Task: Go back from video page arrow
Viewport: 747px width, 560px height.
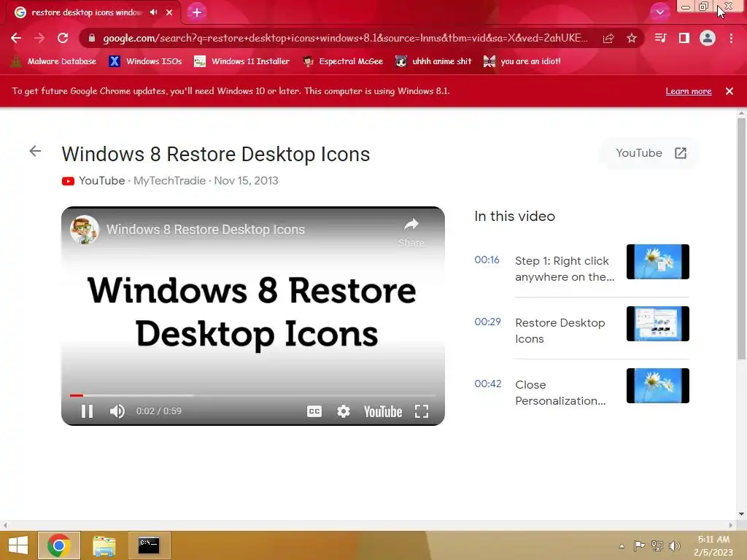Action: click(x=35, y=152)
